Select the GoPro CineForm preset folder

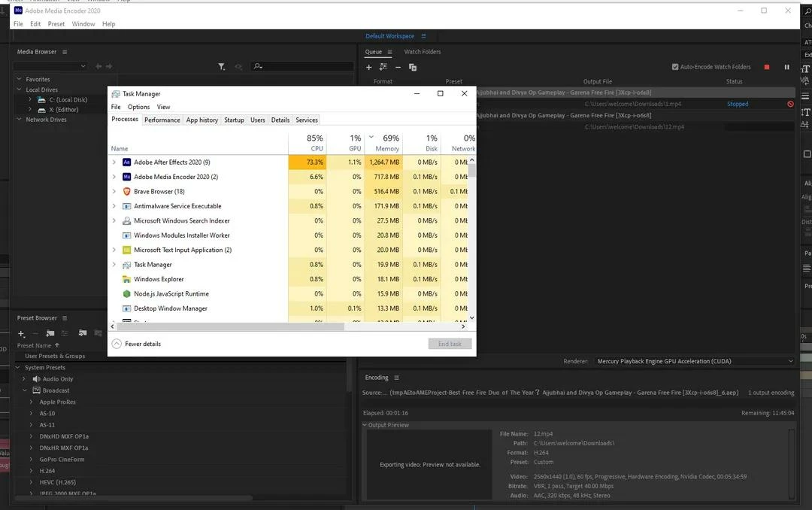click(x=62, y=459)
